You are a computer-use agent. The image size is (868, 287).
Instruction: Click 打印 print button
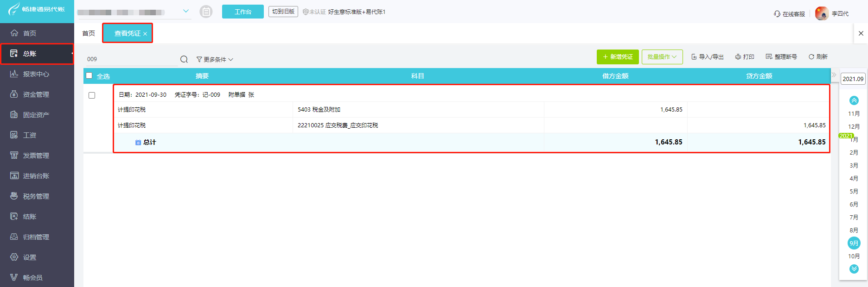(745, 57)
